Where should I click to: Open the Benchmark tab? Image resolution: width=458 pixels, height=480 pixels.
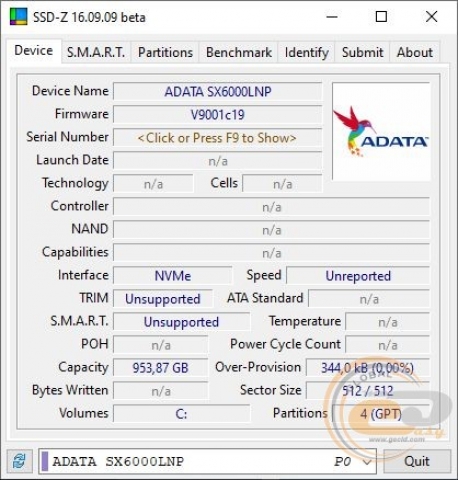pos(239,52)
